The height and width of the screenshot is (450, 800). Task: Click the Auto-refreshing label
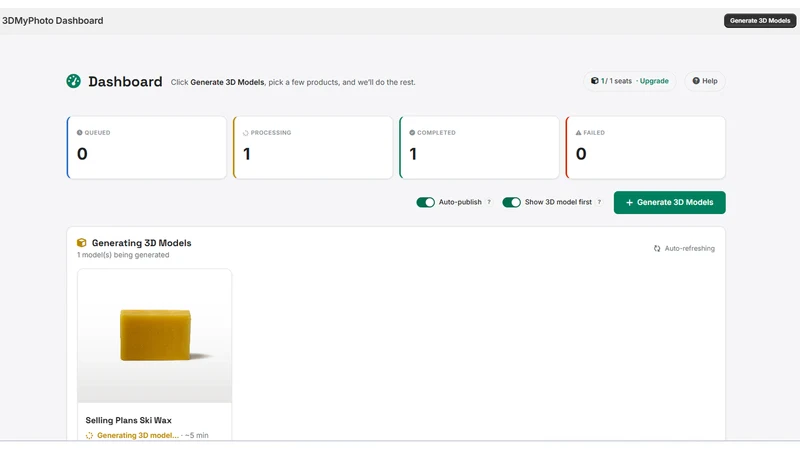pyautogui.click(x=689, y=248)
